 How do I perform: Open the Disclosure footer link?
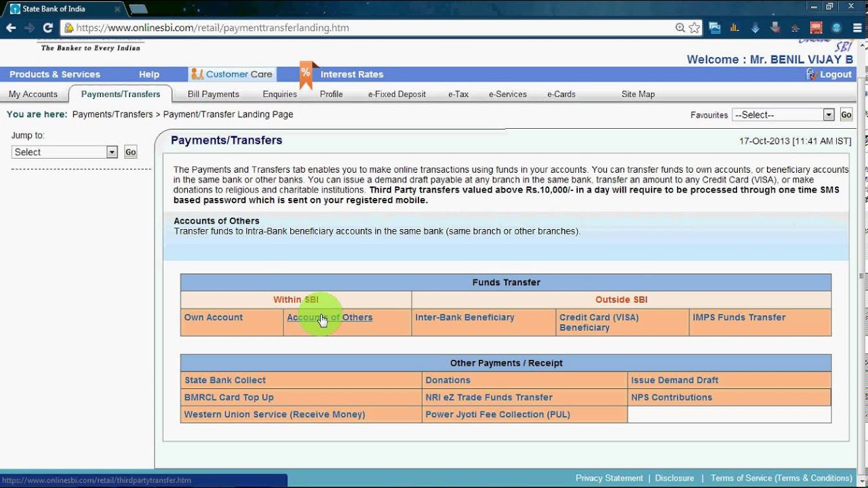coord(675,478)
